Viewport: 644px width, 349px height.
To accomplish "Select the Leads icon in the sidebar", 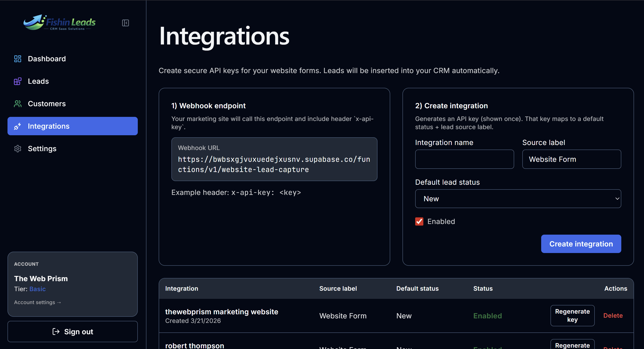I will pos(17,81).
